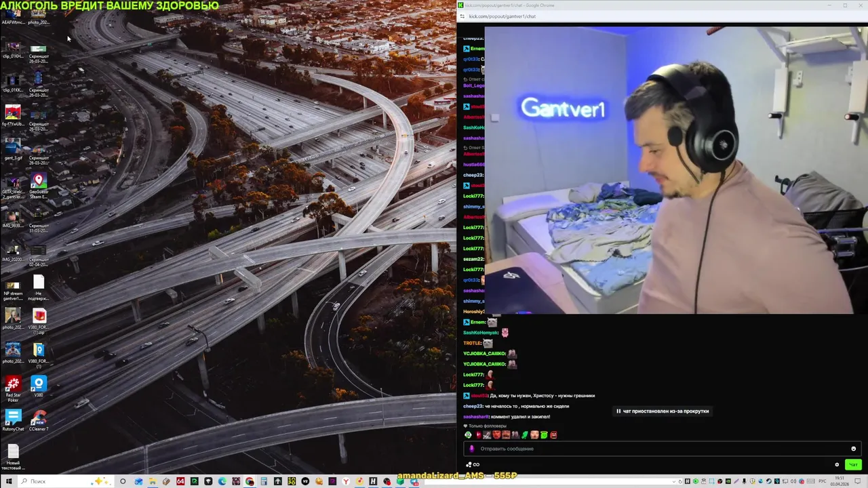Click the Chrome address bar kick.com/popout/gantver1/chat

(x=502, y=16)
